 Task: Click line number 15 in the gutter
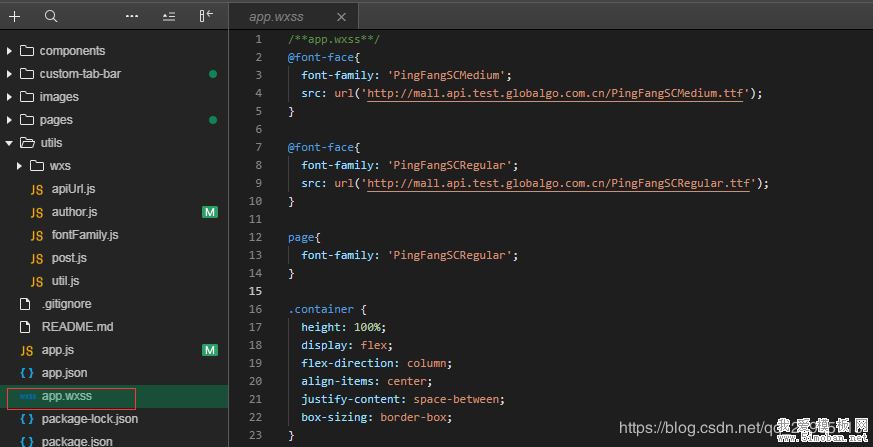(256, 291)
